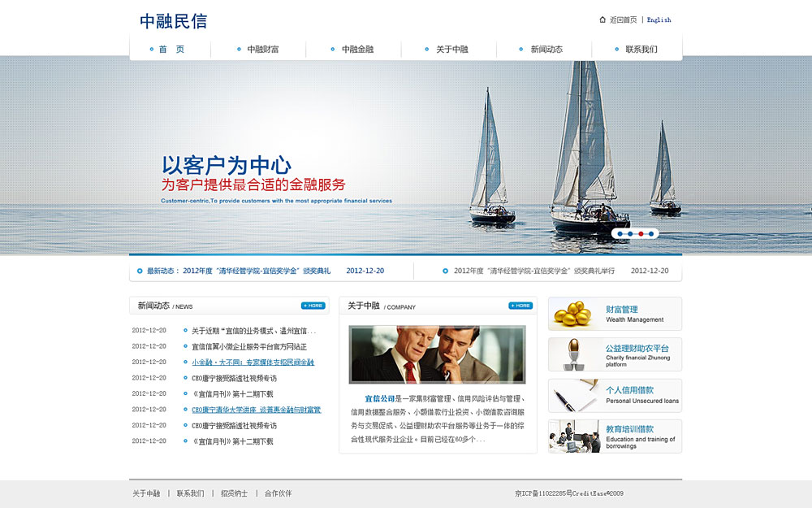
Task: Click the meeting photo for Education and training borrowings
Action: tap(575, 436)
